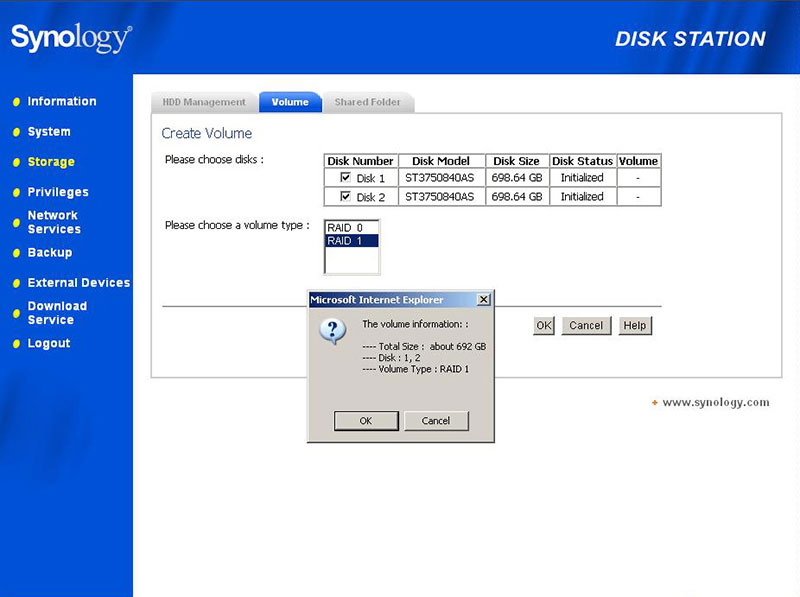This screenshot has height=597, width=800.
Task: Click the yellow bullet next to Logout
Action: coord(16,343)
